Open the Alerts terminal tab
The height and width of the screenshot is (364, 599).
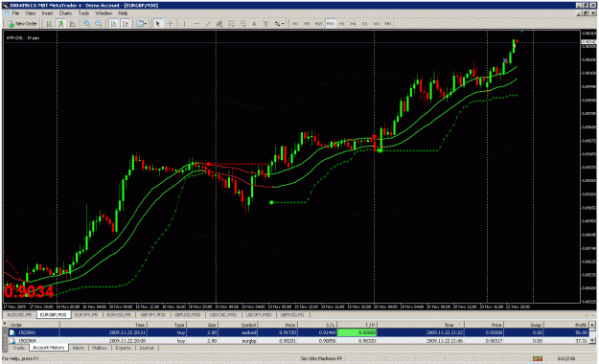pos(79,348)
